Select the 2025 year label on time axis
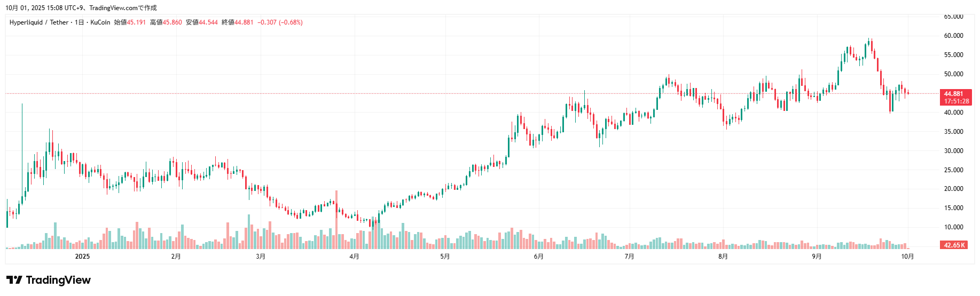This screenshot has height=296, width=980. (82, 257)
